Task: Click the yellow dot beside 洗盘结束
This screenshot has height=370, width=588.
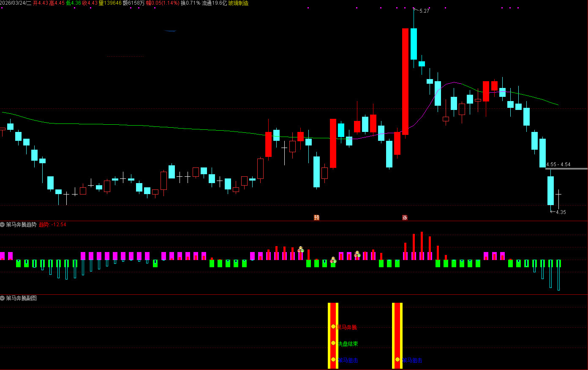Action: click(333, 343)
